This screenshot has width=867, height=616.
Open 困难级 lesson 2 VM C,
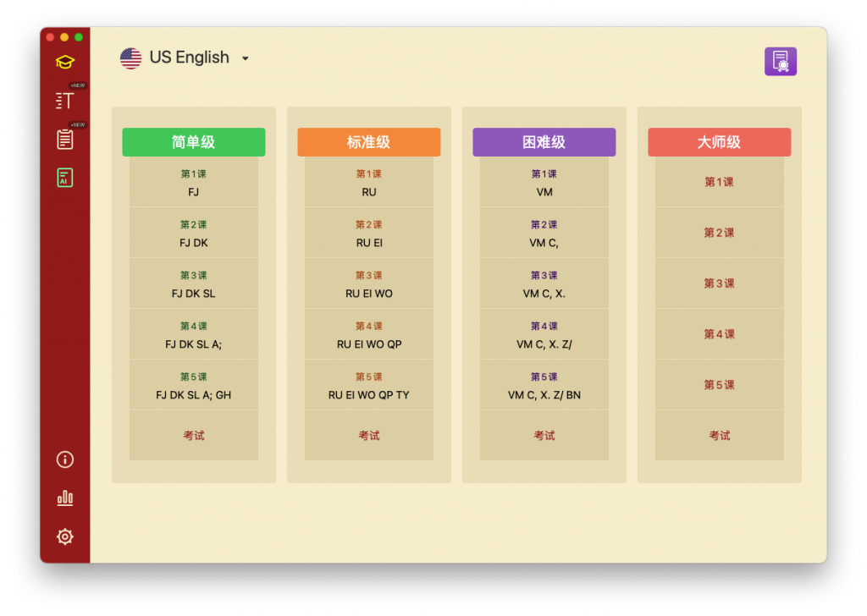point(544,233)
